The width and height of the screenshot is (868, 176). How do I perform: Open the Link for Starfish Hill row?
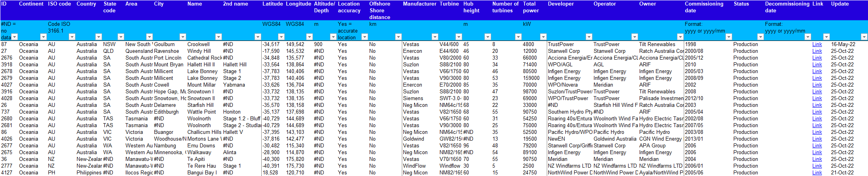pyautogui.click(x=817, y=105)
